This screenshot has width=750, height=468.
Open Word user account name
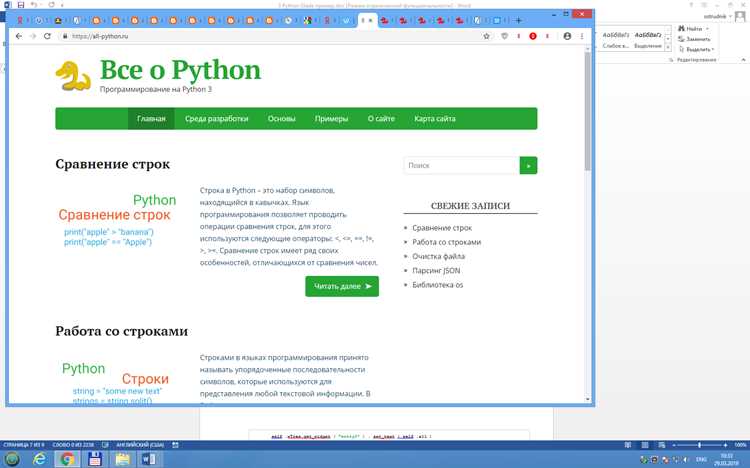tap(715, 16)
